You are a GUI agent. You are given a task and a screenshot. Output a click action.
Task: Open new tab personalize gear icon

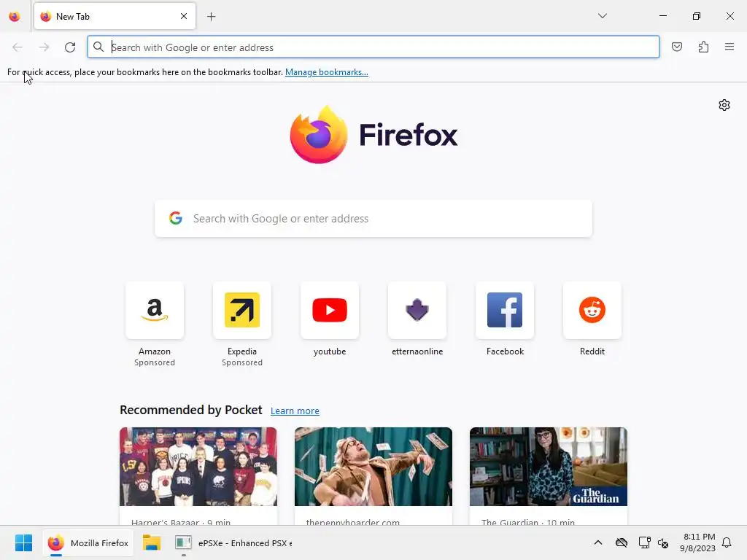point(724,105)
